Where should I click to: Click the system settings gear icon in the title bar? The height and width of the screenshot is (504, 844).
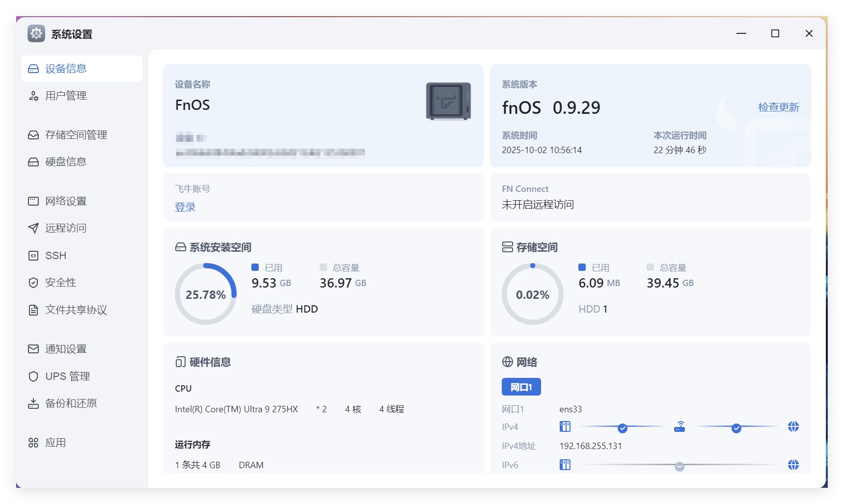tap(36, 33)
